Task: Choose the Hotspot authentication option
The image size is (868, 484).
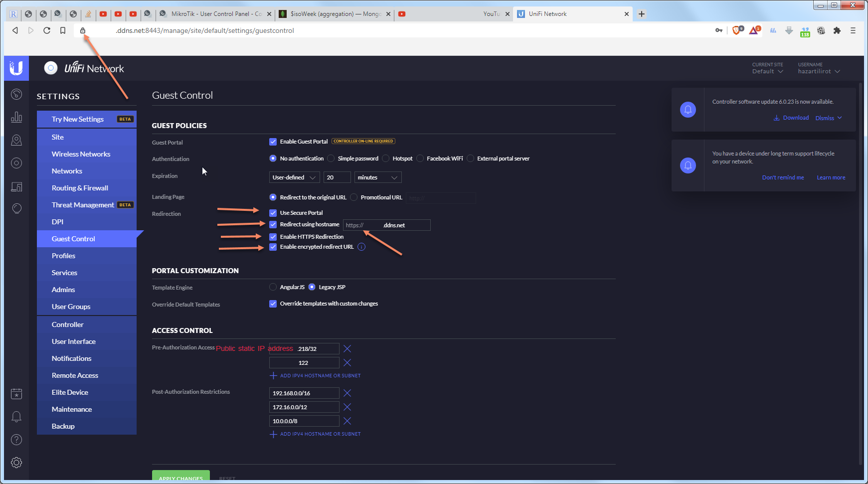Action: [x=385, y=159]
